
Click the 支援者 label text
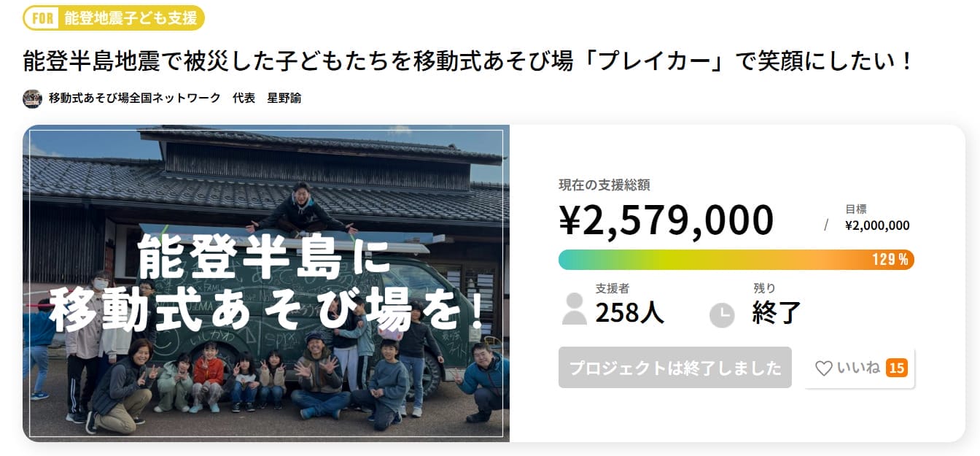[x=611, y=289]
